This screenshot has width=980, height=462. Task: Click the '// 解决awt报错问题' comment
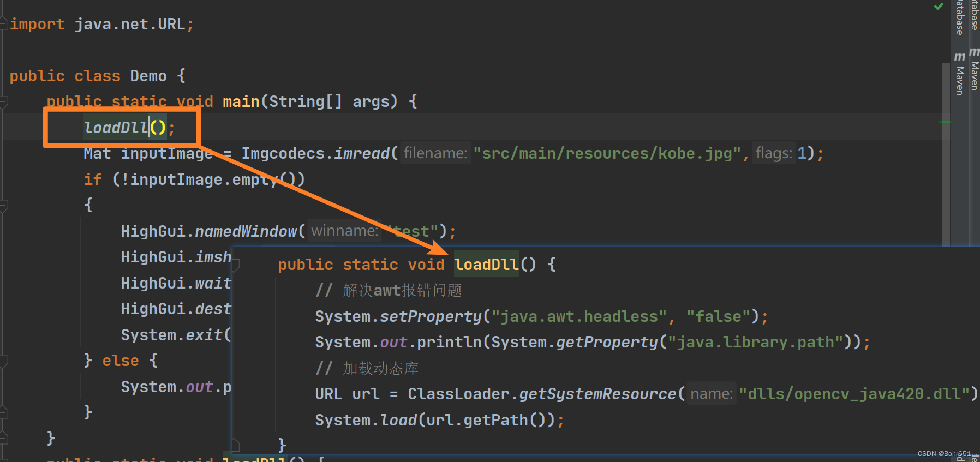pos(389,290)
